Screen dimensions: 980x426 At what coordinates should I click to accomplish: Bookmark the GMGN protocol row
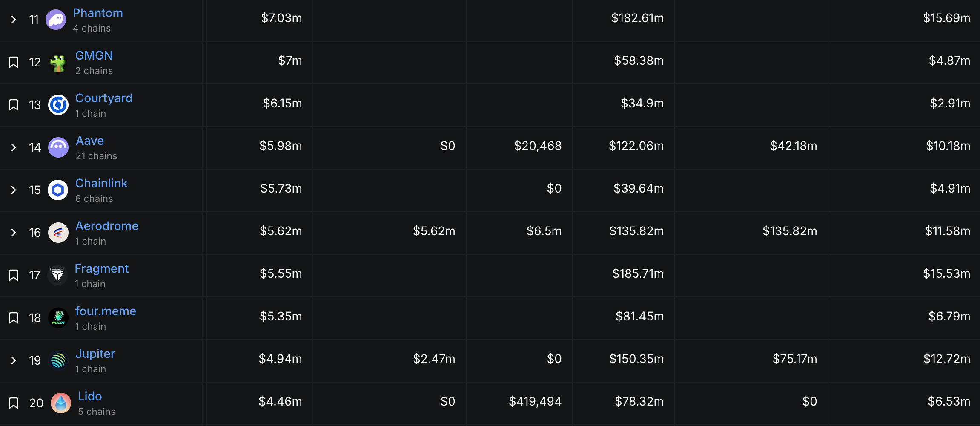pyautogui.click(x=14, y=62)
